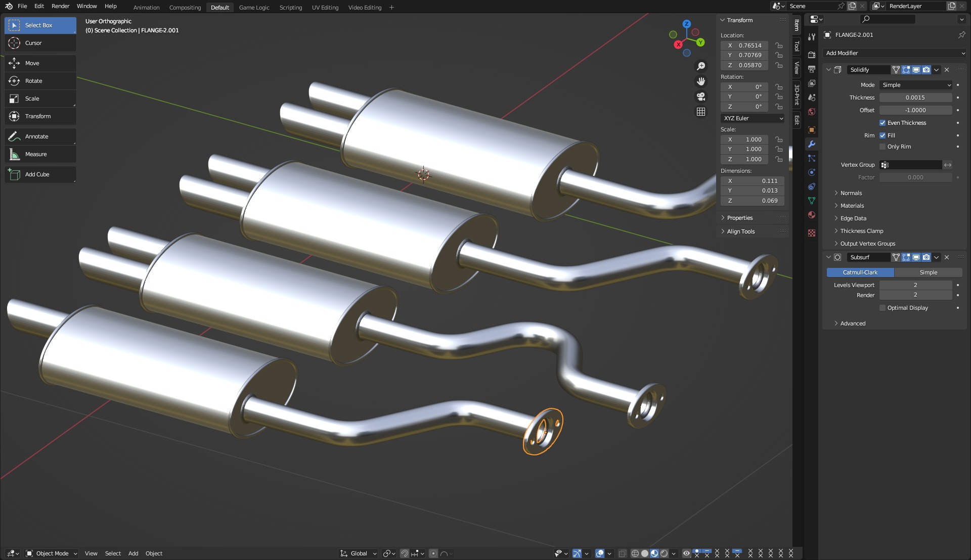Click the pan hand viewport icon
Viewport: 971px width, 560px height.
click(x=701, y=81)
